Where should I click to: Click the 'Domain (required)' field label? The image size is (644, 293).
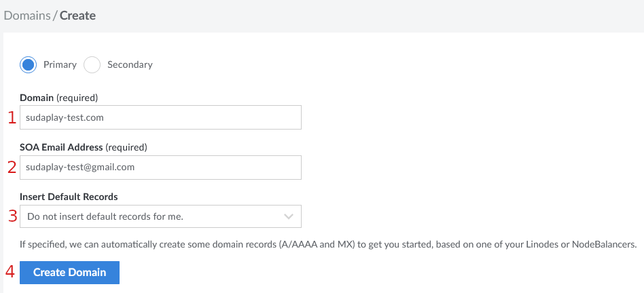tap(58, 98)
